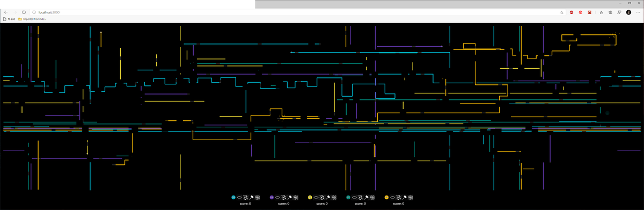Select scatter burst icon in yellow player group
The width and height of the screenshot is (644, 210).
click(321, 198)
